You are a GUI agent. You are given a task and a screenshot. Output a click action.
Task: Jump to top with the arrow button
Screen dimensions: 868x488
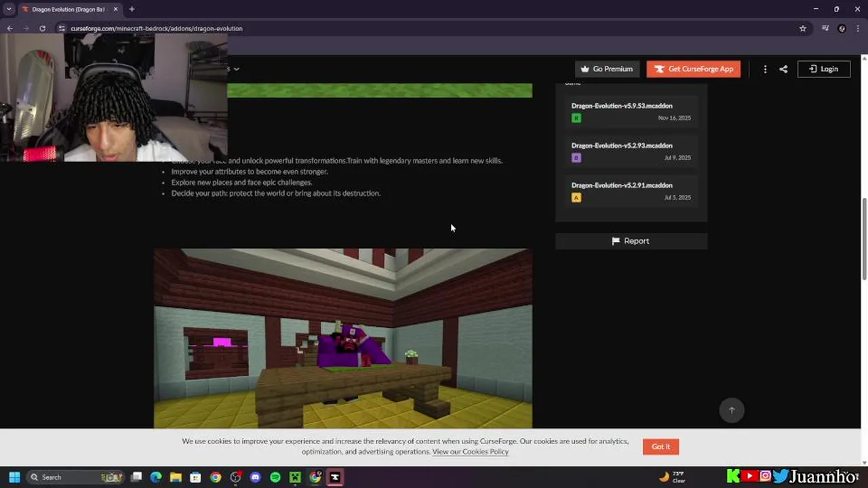click(732, 410)
